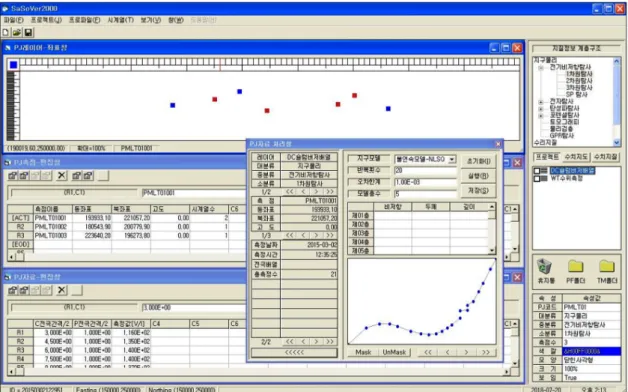Screen dimensions: 628x392
Task: Click the tree panel scrollbar up arrow
Action: point(616,61)
